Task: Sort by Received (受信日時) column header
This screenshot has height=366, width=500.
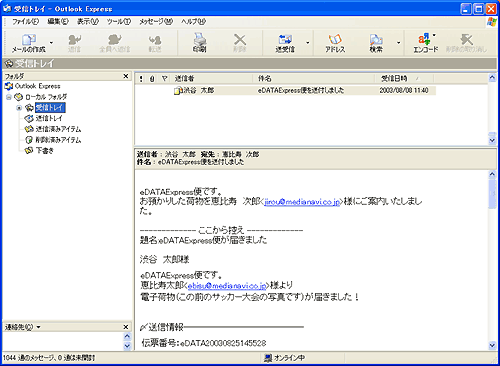Action: pyautogui.click(x=405, y=79)
